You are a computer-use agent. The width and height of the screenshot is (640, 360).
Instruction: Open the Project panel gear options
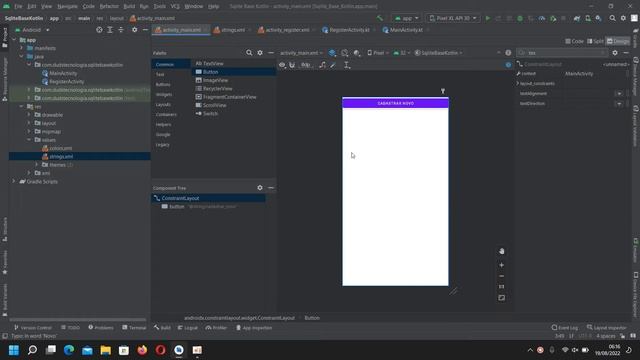click(x=135, y=30)
